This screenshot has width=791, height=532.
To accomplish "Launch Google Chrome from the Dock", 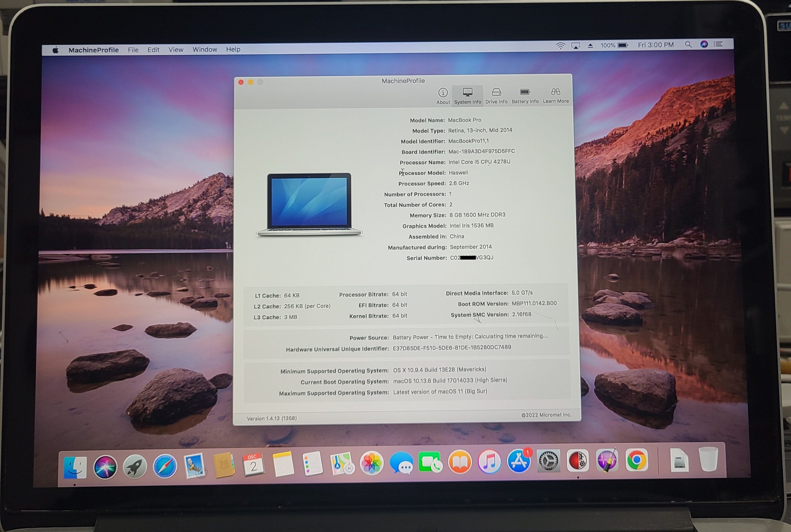I will click(x=637, y=459).
